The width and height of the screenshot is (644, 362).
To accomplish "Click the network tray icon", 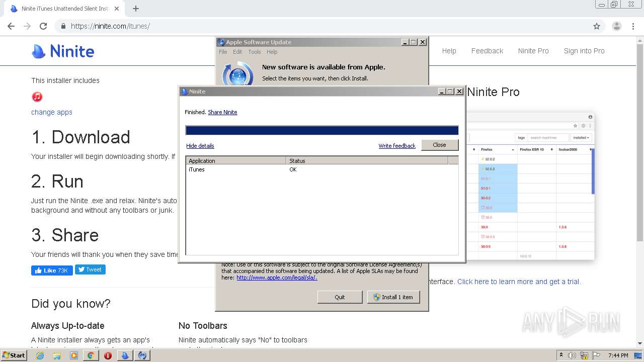I will click(x=584, y=355).
